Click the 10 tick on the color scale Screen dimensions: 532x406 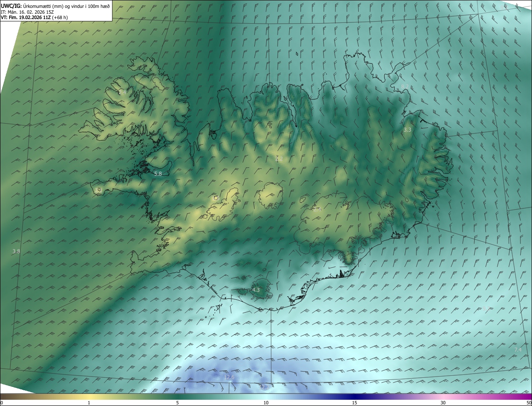(x=266, y=403)
